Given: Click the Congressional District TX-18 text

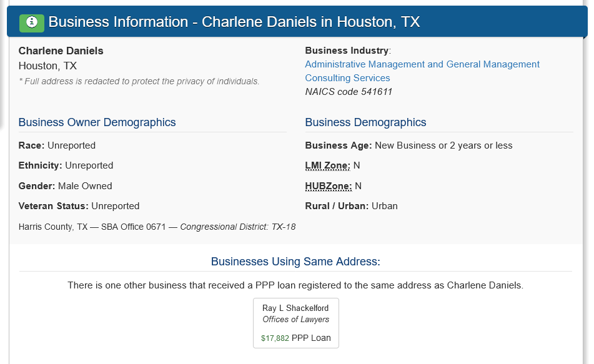Looking at the screenshot, I should click(237, 227).
